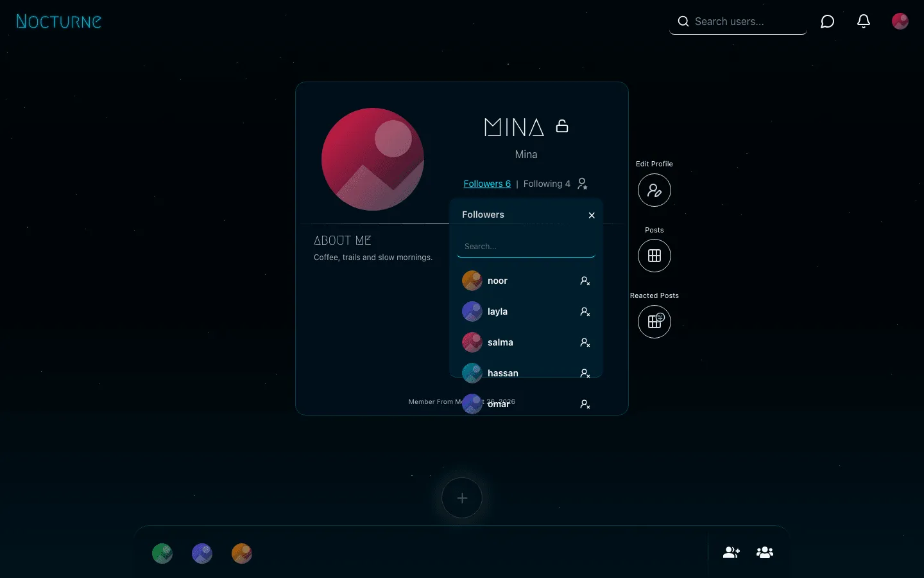Open the messages chat icon
Screen dimensions: 924x578
click(828, 22)
